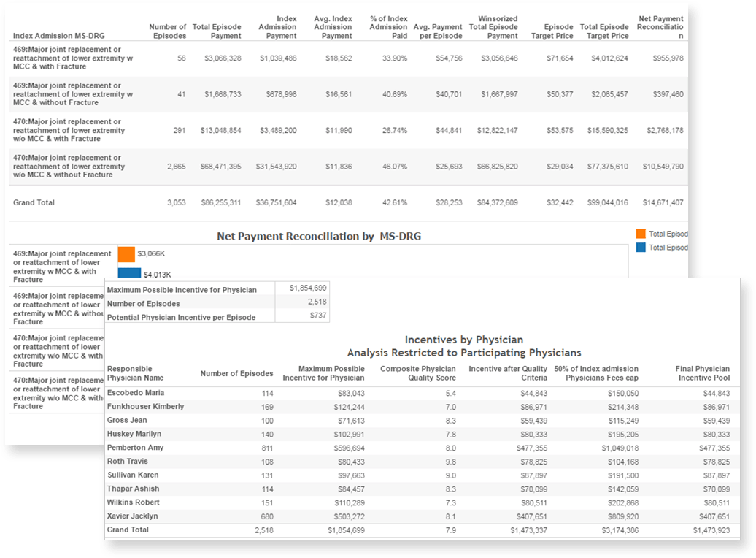756x558 pixels.
Task: Click Grand Total label in physician table
Action: (128, 530)
